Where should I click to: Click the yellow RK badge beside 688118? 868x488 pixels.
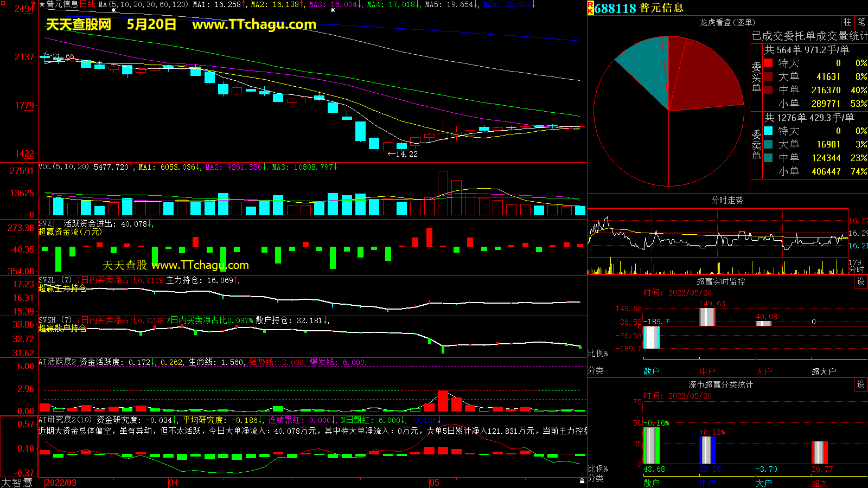point(590,8)
